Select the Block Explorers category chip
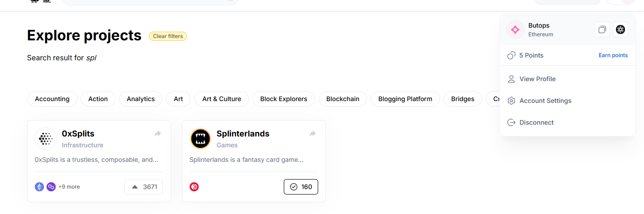 click(284, 99)
